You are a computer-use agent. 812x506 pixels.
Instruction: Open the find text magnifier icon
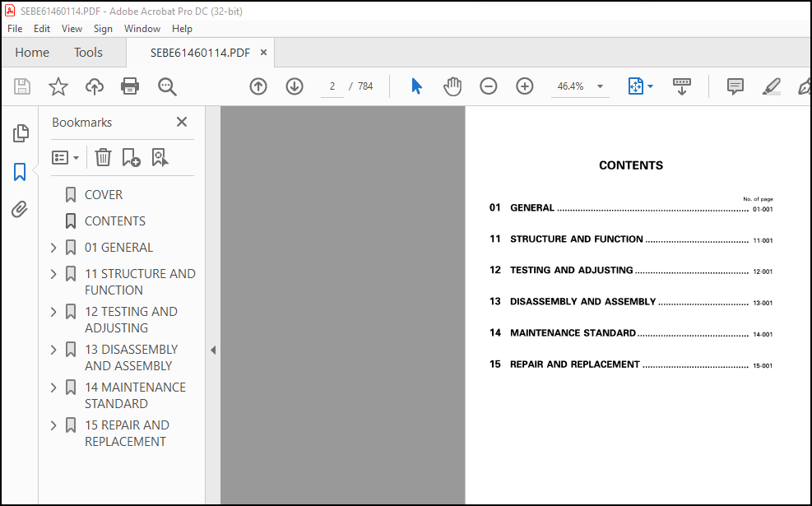167,86
